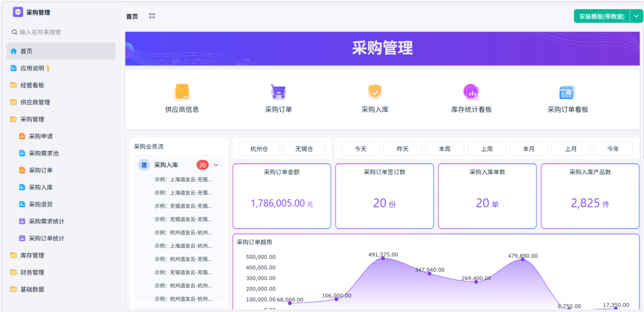Collapse the 采购入库 list chevron

(x=216, y=165)
